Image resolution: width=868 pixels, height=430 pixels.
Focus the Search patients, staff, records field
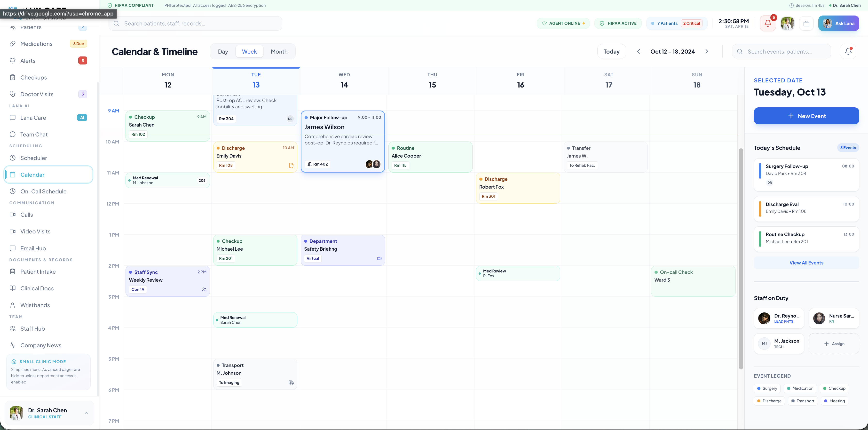pyautogui.click(x=196, y=23)
